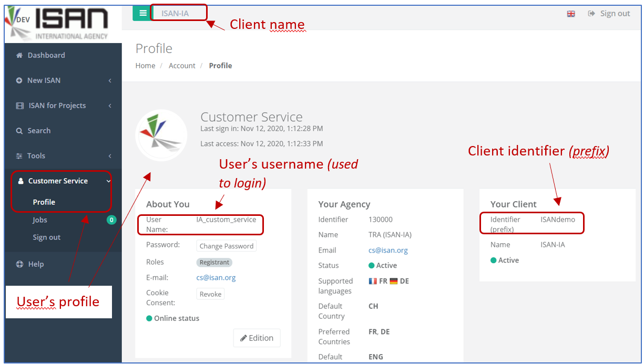Click the agency identifier 130000
Image resolution: width=644 pixels, height=364 pixels.
[381, 220]
